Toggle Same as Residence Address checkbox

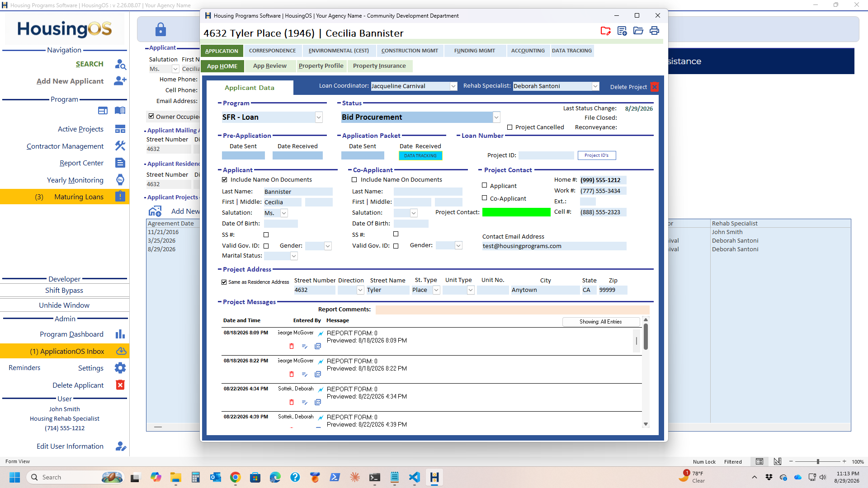[224, 282]
